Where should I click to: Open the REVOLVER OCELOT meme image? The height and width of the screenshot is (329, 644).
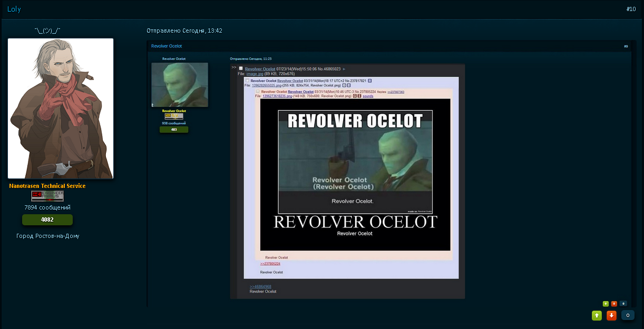355,175
